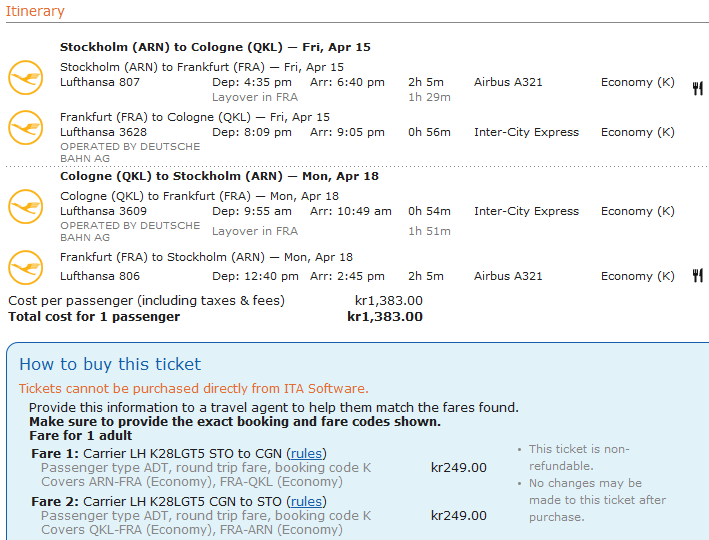Select the Stockholm to Cologne Fri, Apr 15 header
This screenshot has width=709, height=540.
215,47
